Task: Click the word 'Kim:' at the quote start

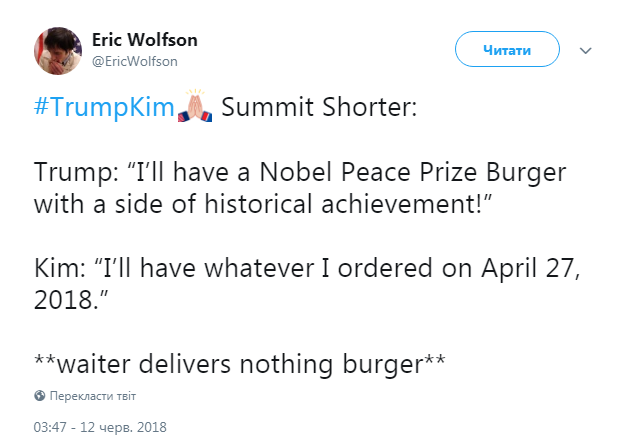Action: [x=60, y=268]
